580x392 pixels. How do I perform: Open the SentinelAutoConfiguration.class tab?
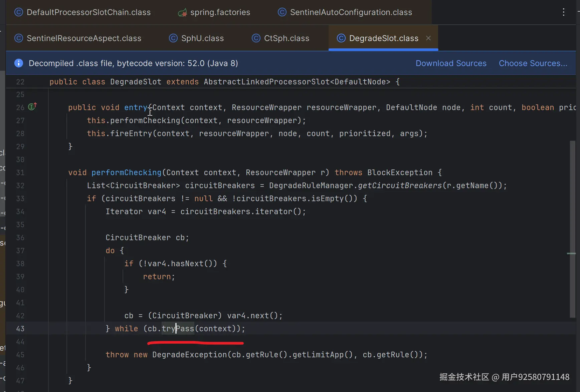point(345,12)
